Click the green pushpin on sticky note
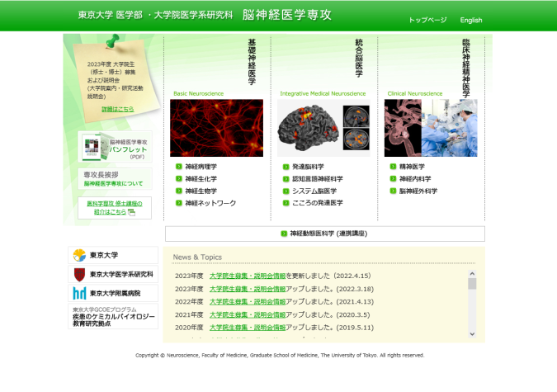 (x=113, y=41)
